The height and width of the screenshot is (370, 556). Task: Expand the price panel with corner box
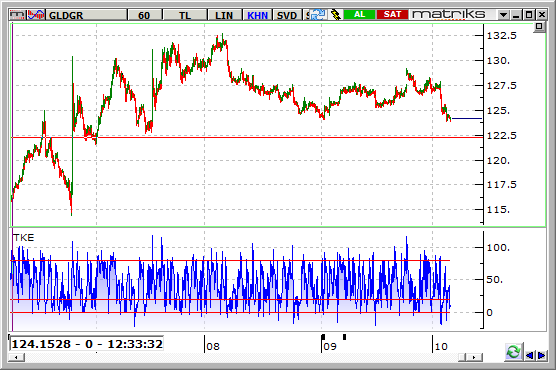(539, 27)
